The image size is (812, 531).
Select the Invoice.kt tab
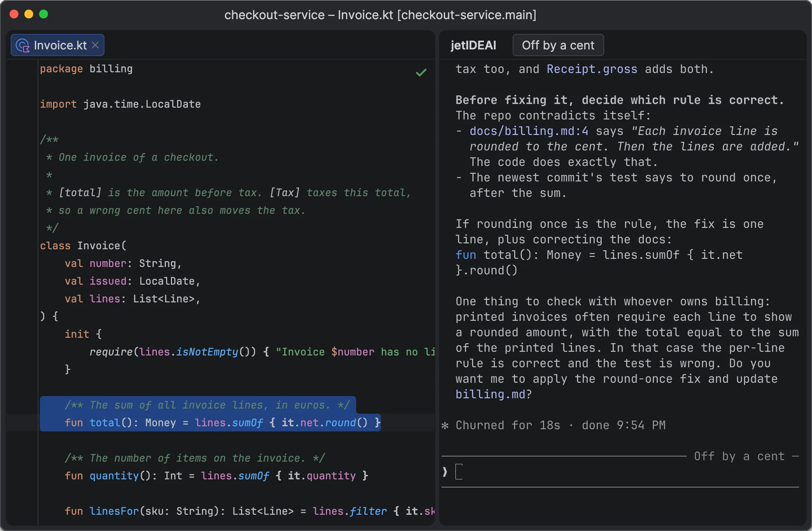[x=58, y=45]
